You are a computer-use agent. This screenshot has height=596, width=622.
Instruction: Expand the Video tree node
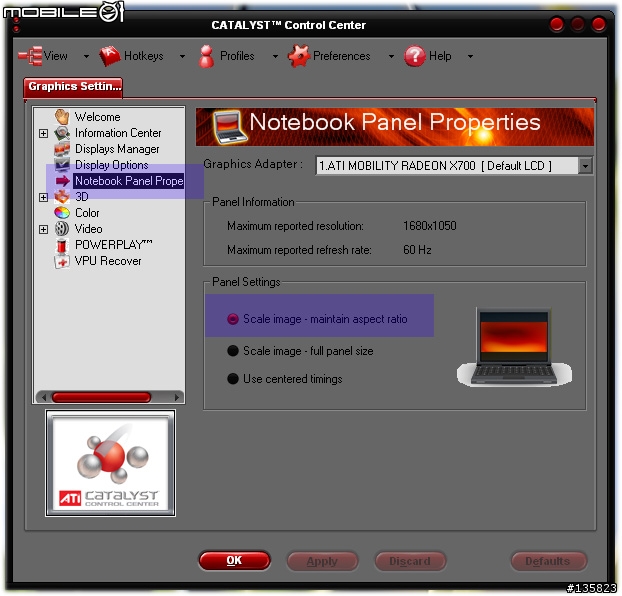tap(44, 230)
